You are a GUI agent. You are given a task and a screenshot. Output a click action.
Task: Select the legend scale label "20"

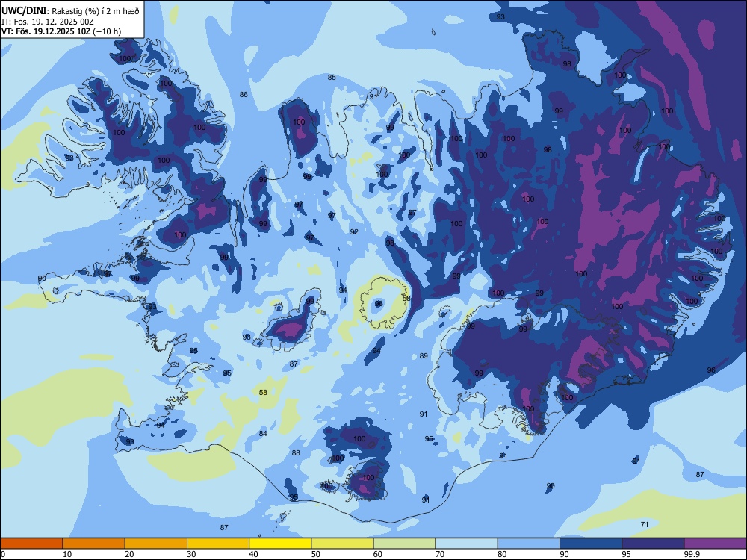click(129, 554)
